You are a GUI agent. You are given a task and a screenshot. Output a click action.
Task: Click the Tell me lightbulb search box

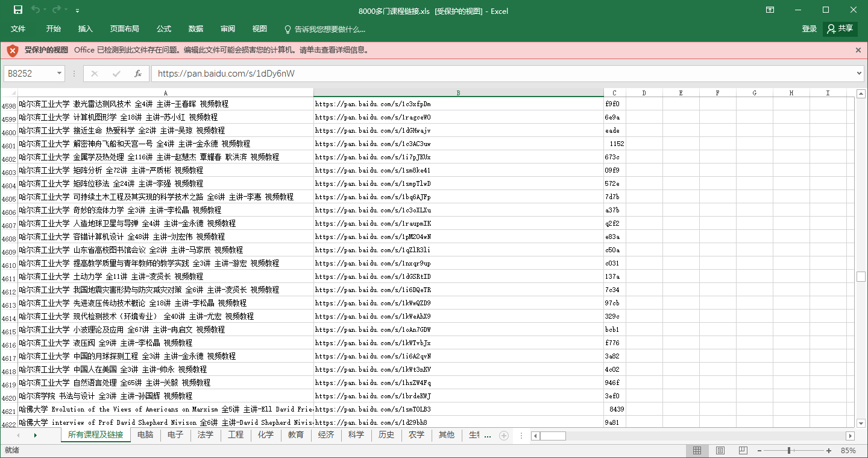[x=324, y=29]
